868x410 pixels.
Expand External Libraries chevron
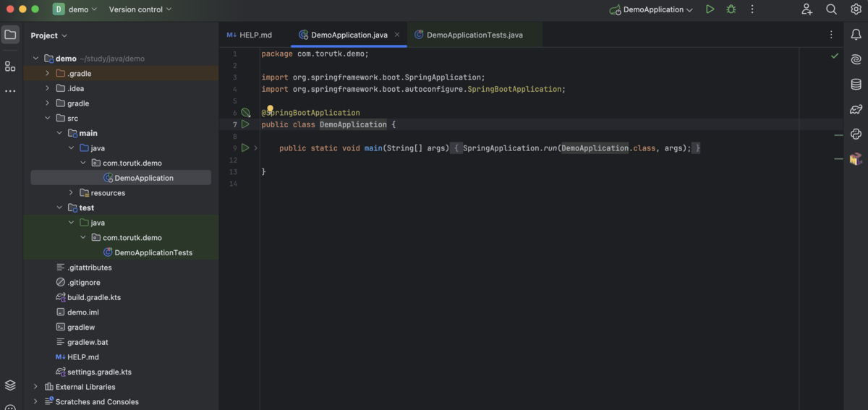35,387
